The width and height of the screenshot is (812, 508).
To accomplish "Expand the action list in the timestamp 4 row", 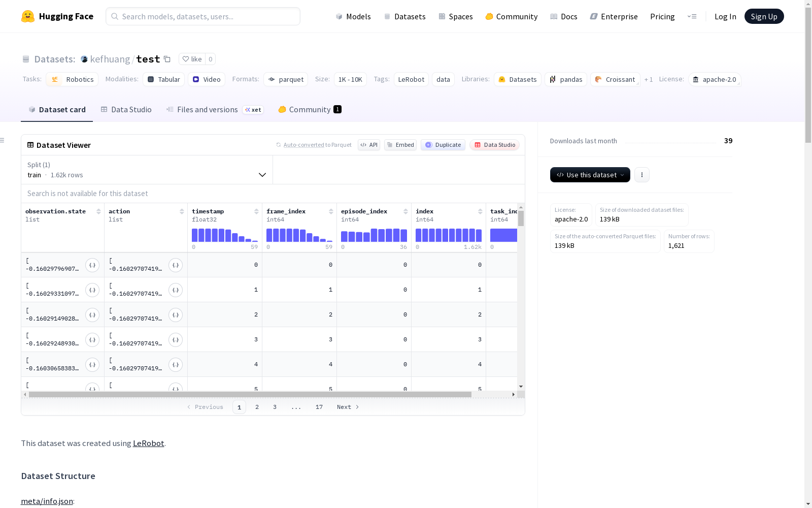I will click(x=176, y=365).
